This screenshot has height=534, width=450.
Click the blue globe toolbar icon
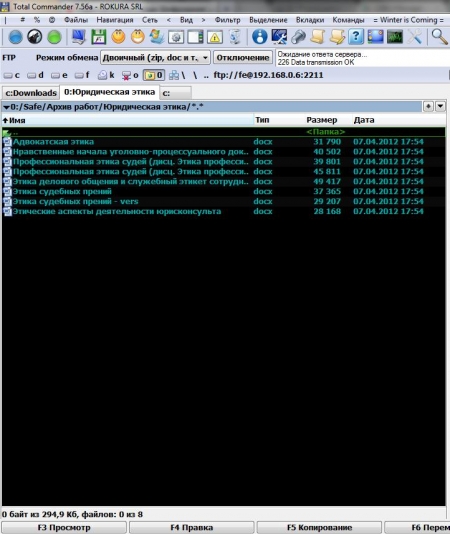click(x=15, y=37)
